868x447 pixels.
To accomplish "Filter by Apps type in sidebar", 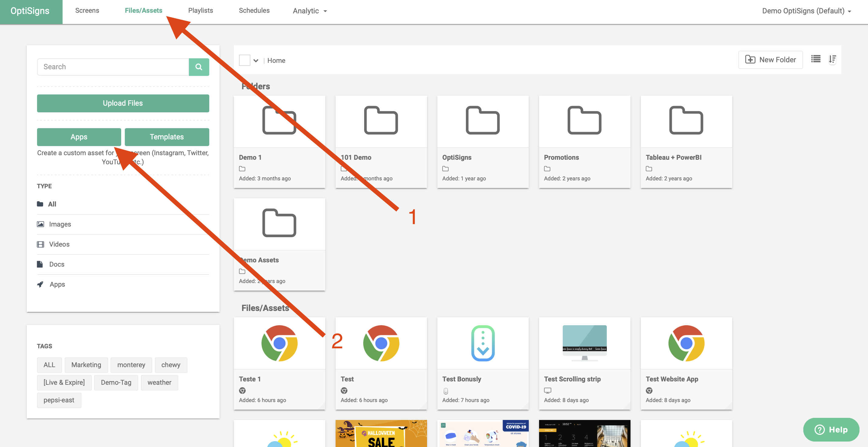I will pyautogui.click(x=57, y=284).
